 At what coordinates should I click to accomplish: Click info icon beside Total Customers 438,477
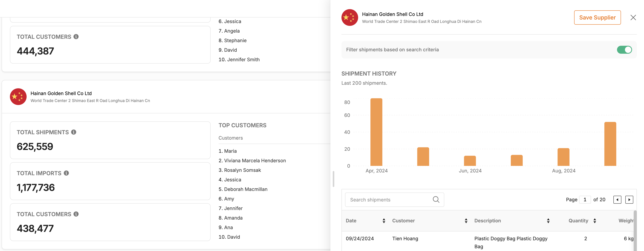pyautogui.click(x=76, y=214)
